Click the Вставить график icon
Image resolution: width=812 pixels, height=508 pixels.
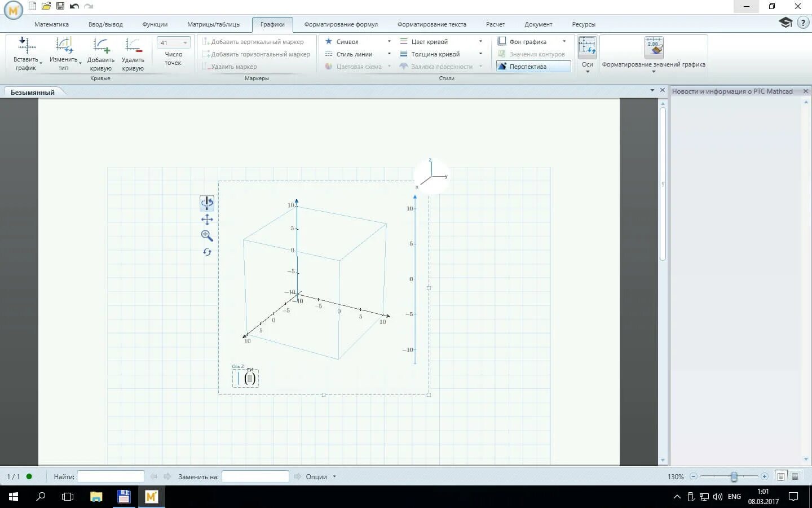pyautogui.click(x=26, y=46)
